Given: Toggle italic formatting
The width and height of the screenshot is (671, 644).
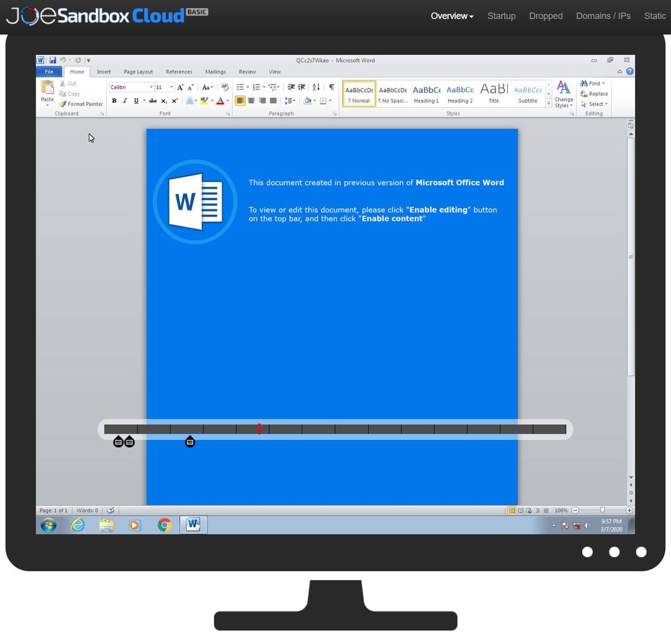Looking at the screenshot, I should [x=125, y=101].
